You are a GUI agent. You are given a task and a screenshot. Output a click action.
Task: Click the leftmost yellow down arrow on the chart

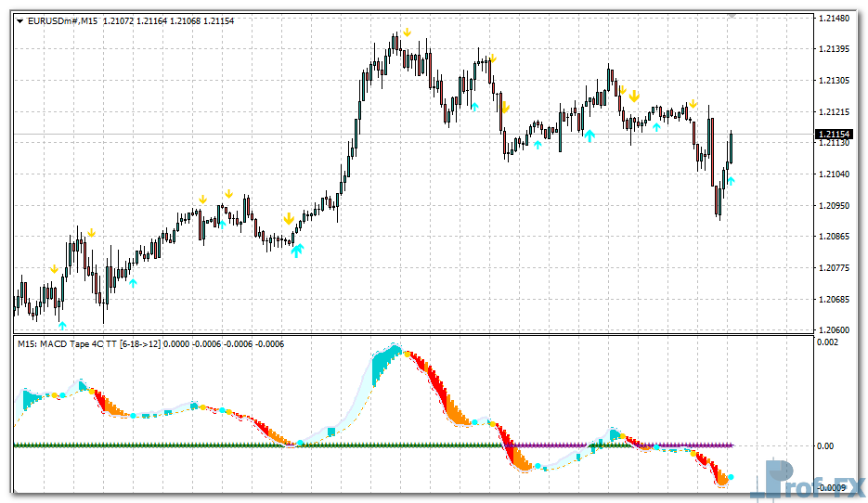tap(55, 269)
